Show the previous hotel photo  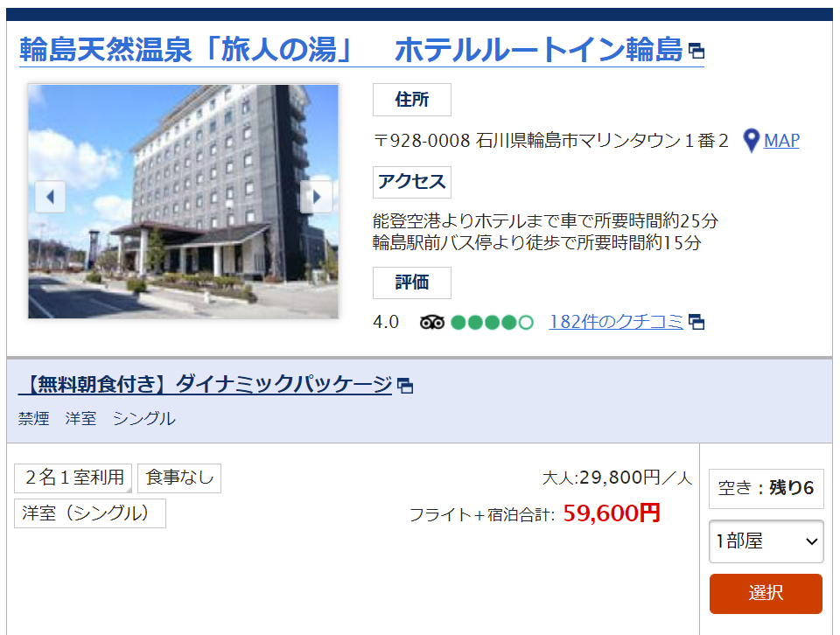point(51,197)
